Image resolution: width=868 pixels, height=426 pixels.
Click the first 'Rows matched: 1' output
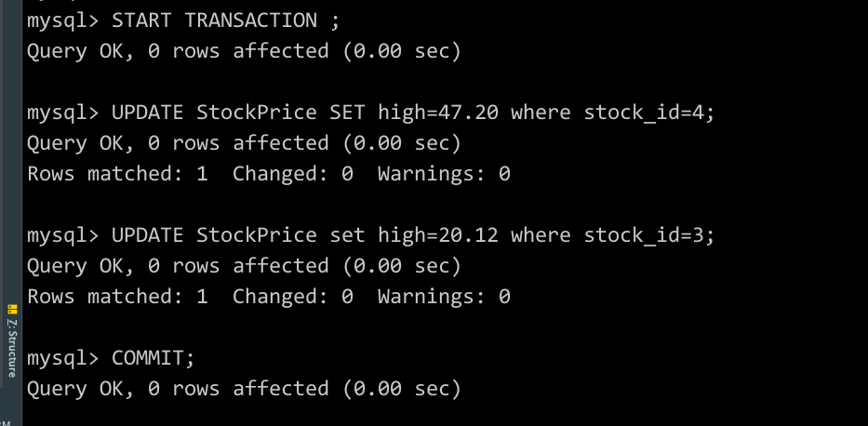pos(117,174)
